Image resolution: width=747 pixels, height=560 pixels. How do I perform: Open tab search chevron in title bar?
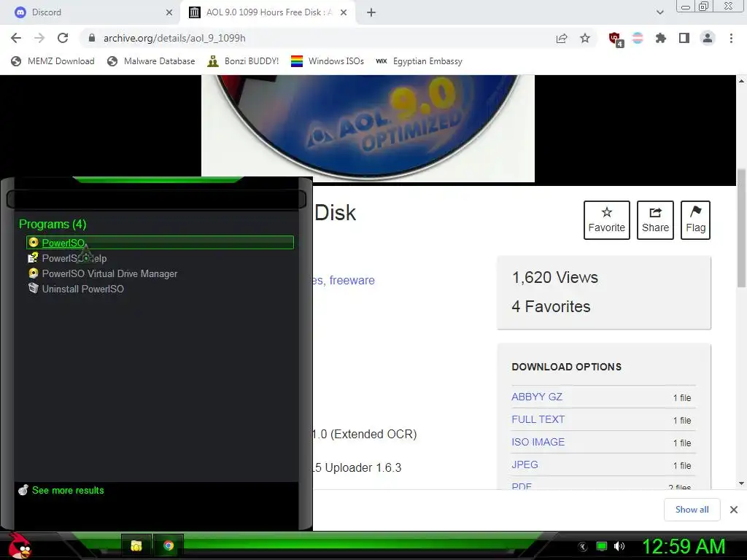[x=659, y=12]
